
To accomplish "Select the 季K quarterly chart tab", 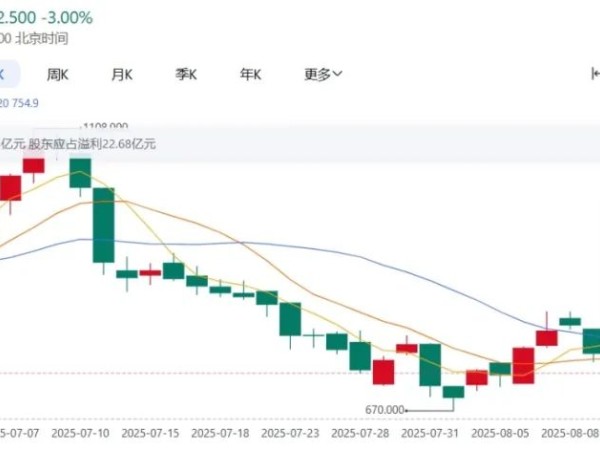I will [x=186, y=74].
